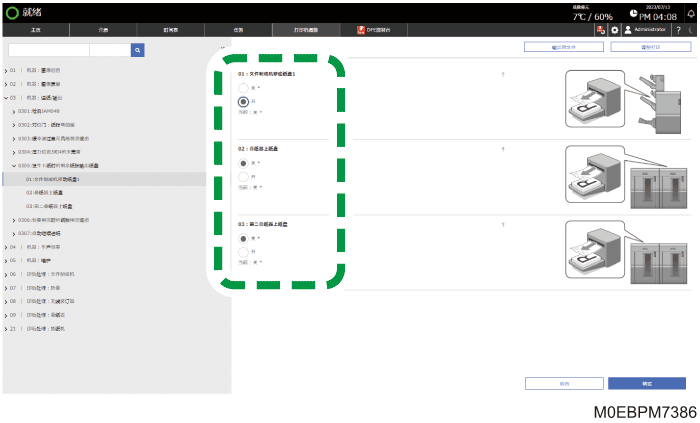Click the blue search magnifier button
700x423 pixels.
tap(138, 50)
